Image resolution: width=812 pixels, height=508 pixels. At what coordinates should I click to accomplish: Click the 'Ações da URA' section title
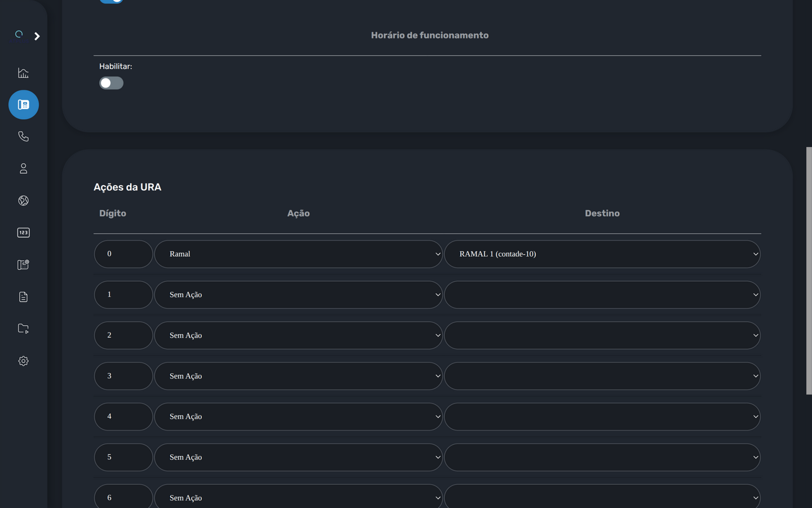(127, 187)
